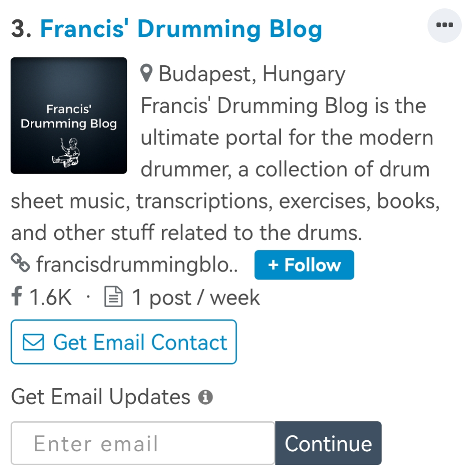This screenshot has width=476, height=476.
Task: Open the three-dots more options menu
Action: [444, 26]
